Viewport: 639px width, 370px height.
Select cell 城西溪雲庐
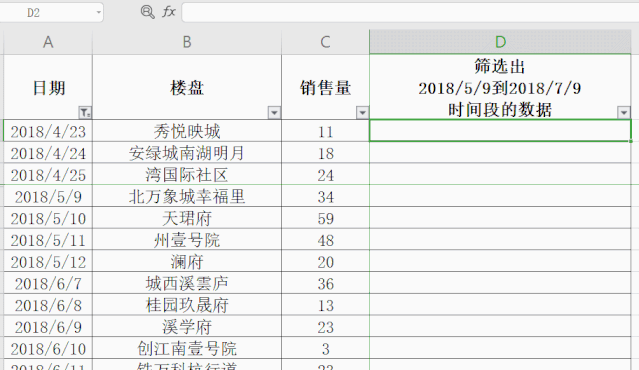coord(187,283)
